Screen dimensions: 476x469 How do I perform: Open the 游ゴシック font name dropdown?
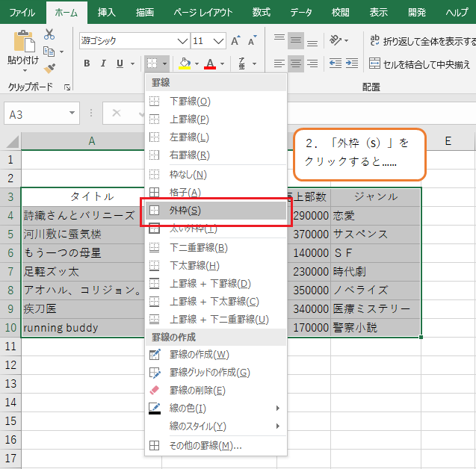click(x=182, y=41)
